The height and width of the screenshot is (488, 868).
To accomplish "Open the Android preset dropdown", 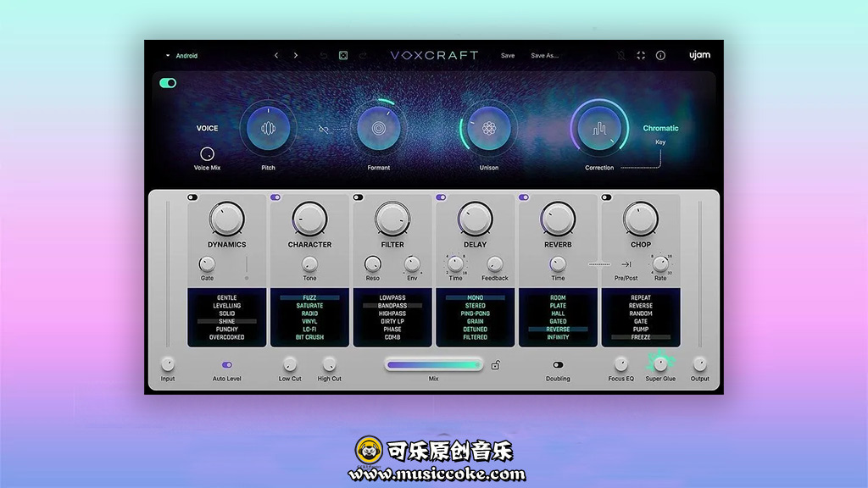I will coord(181,56).
